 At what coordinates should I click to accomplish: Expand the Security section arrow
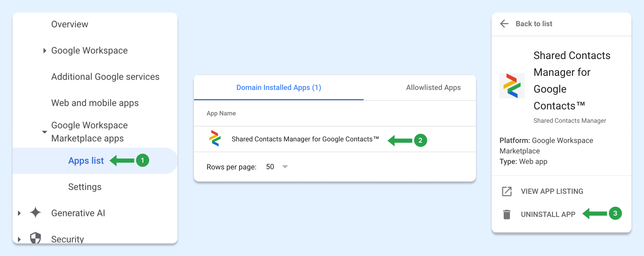coord(19,239)
